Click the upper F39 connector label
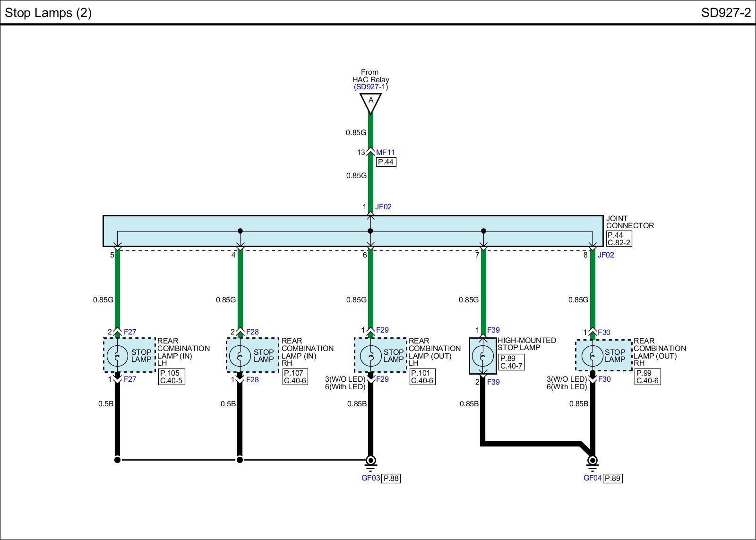Screen dimensions: 756x540 [x=493, y=330]
